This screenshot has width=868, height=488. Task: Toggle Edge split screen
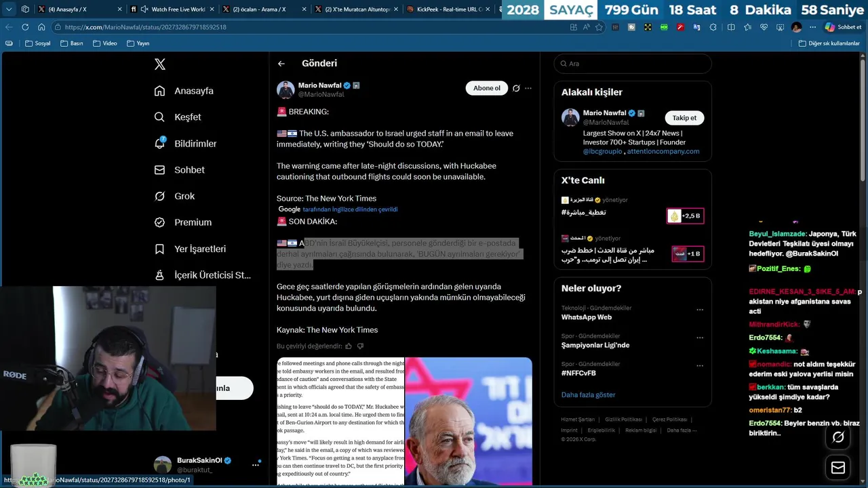tap(731, 27)
